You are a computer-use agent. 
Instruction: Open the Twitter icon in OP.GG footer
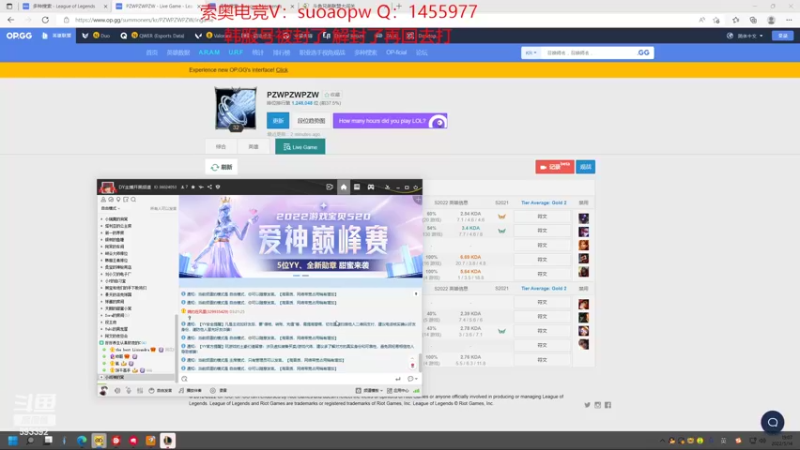pyautogui.click(x=587, y=405)
